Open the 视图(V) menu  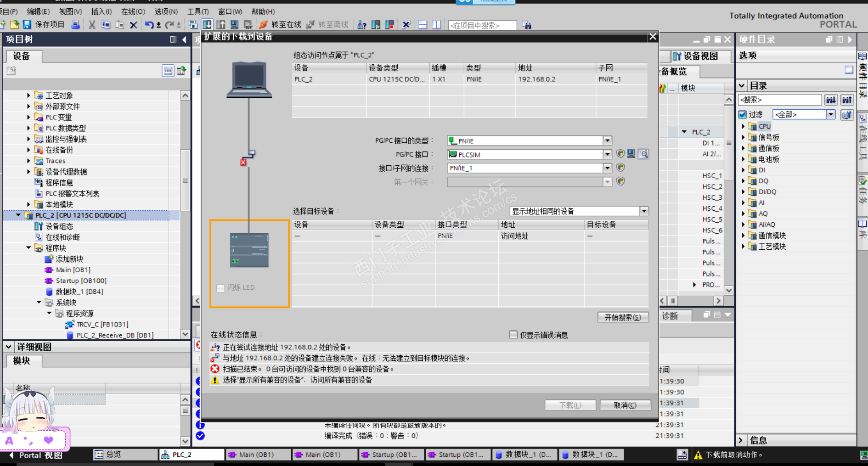pos(71,11)
